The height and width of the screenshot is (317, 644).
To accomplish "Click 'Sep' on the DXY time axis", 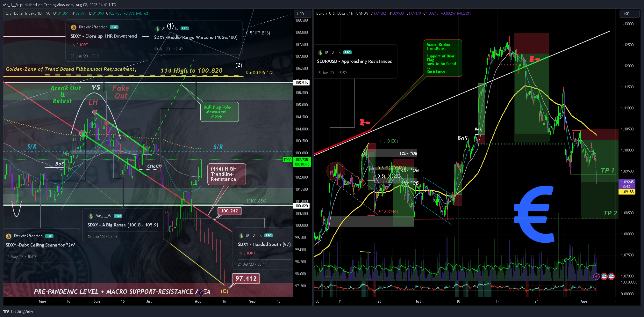I will pyautogui.click(x=252, y=301).
